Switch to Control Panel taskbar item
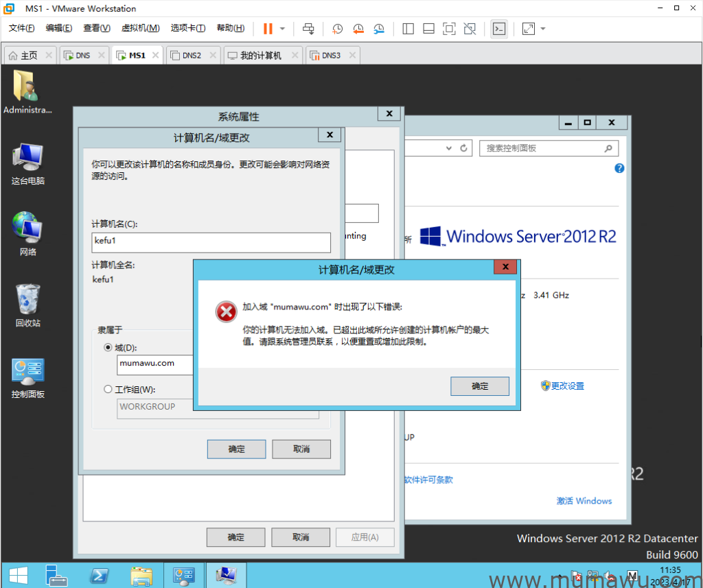Screen dimensions: 703x588 [x=183, y=576]
